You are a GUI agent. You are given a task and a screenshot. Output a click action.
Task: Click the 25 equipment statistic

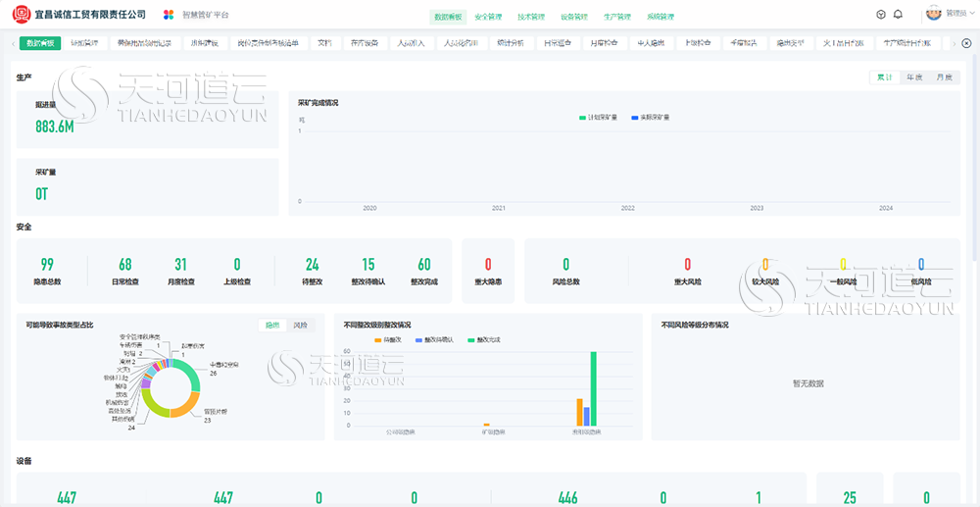(x=850, y=497)
